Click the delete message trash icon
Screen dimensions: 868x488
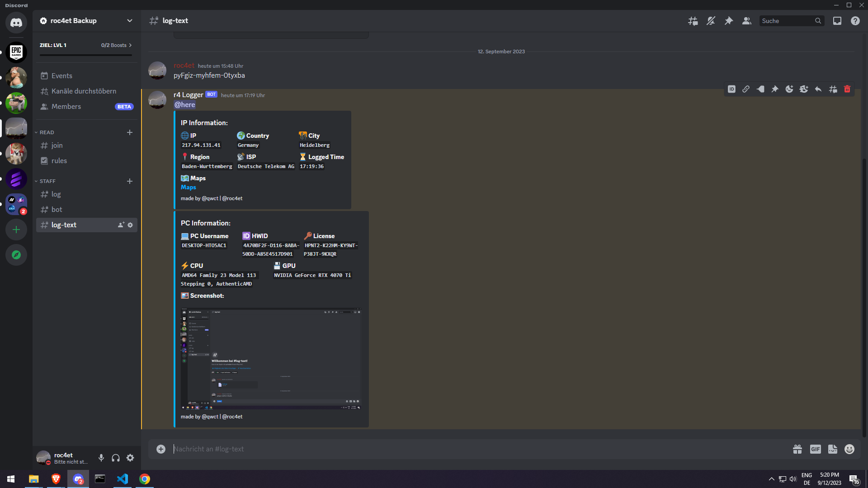(x=847, y=89)
